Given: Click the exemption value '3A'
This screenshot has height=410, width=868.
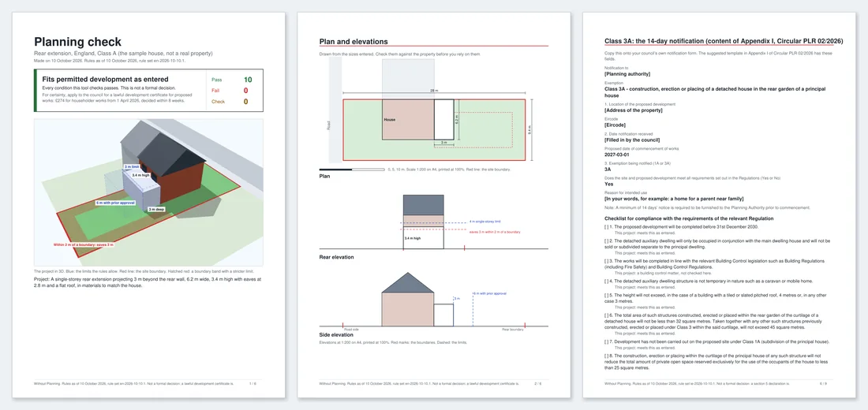Looking at the screenshot, I should click(608, 170).
